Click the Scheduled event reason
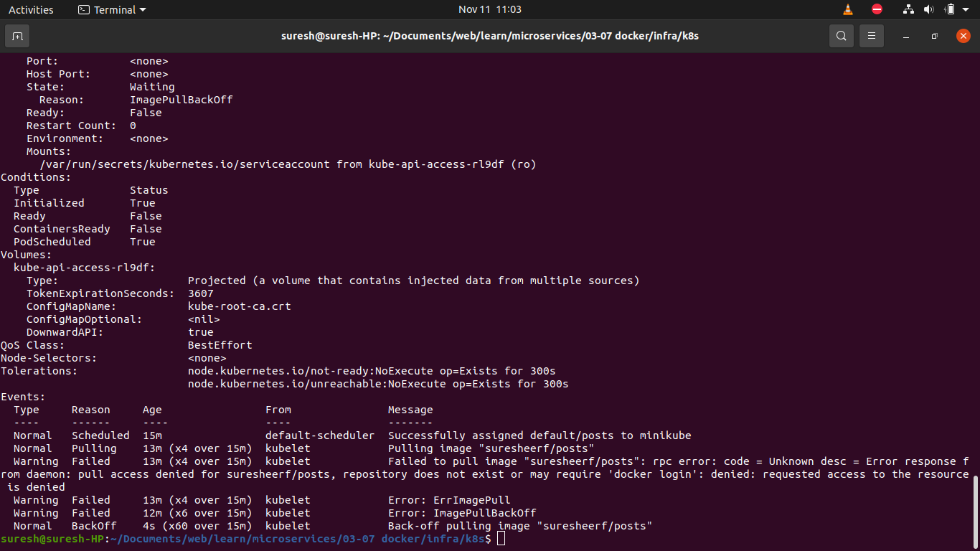Viewport: 980px width, 551px height. [x=100, y=435]
